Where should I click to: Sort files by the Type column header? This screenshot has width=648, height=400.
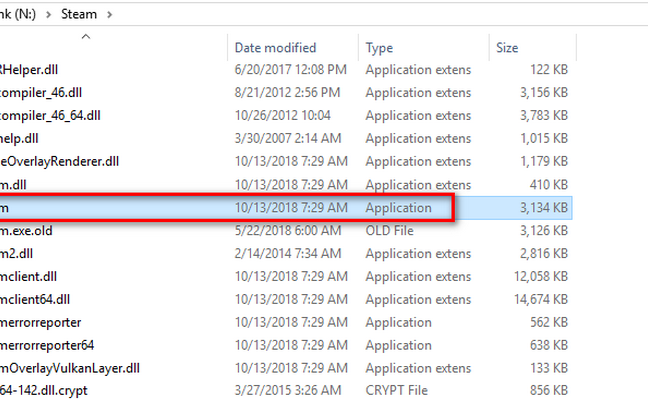click(x=379, y=48)
